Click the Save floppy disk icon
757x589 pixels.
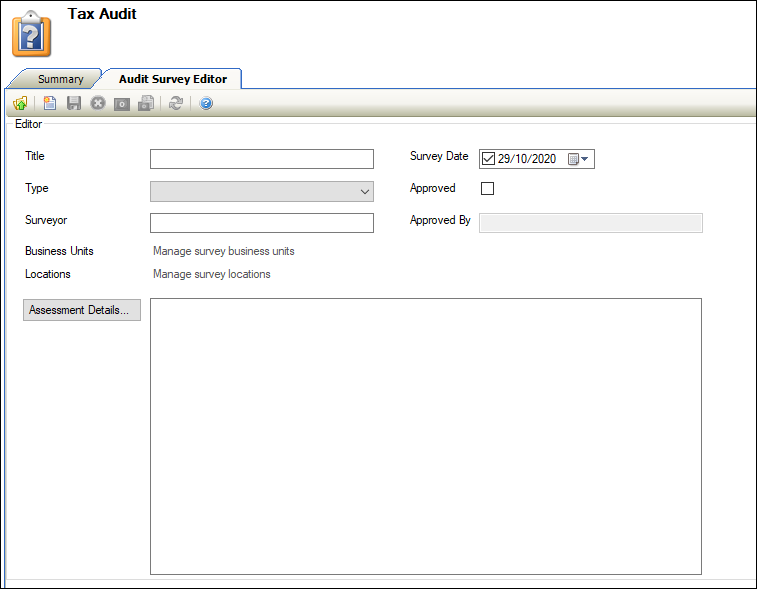(74, 104)
